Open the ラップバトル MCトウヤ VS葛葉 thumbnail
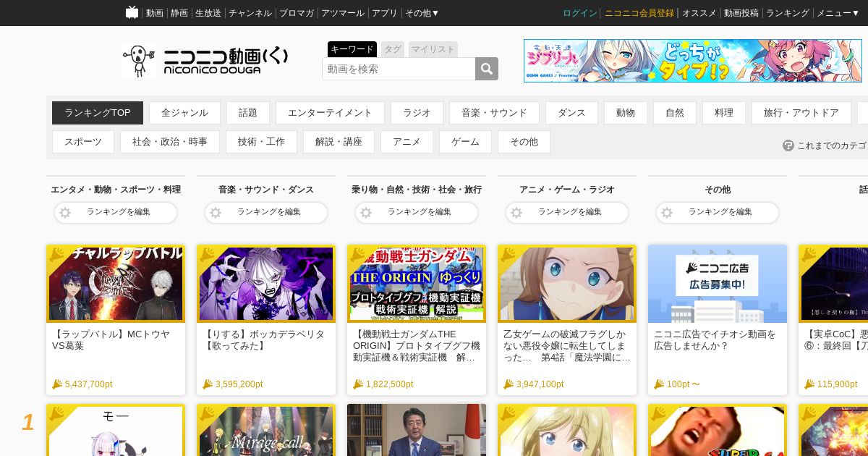 [x=116, y=284]
